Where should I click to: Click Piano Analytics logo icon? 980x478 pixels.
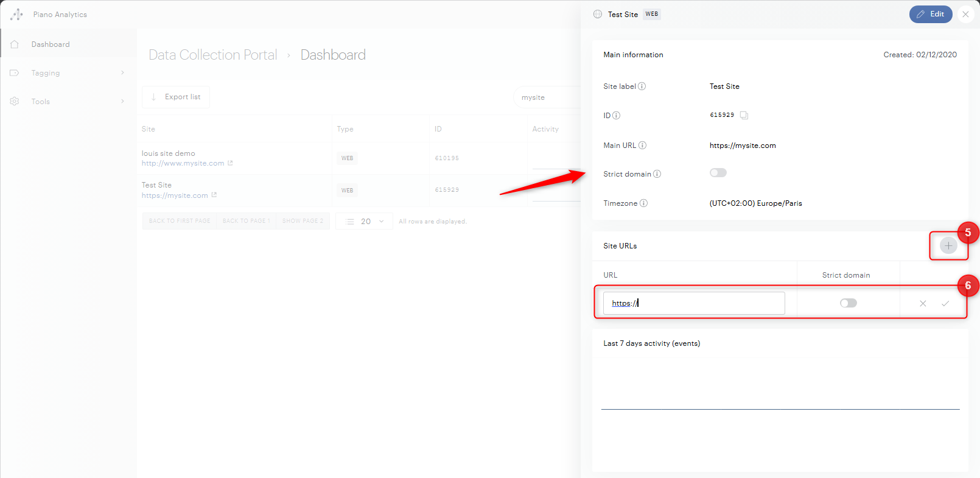point(16,14)
